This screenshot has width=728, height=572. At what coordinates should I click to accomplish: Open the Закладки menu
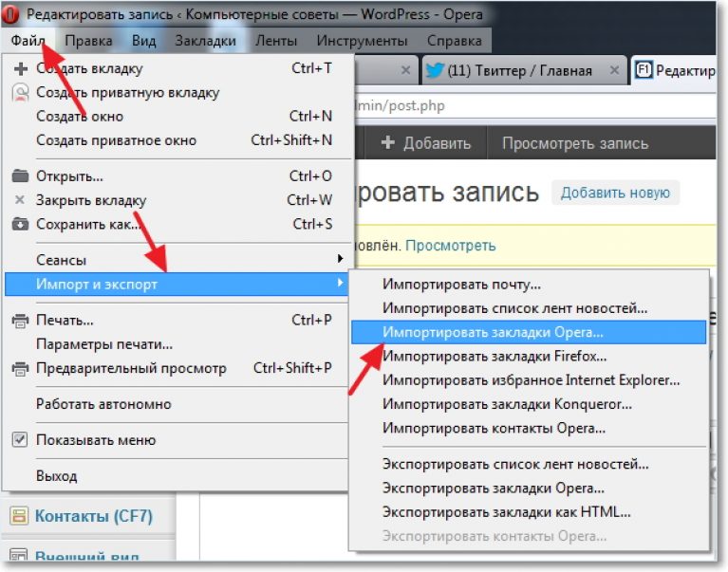coord(205,41)
